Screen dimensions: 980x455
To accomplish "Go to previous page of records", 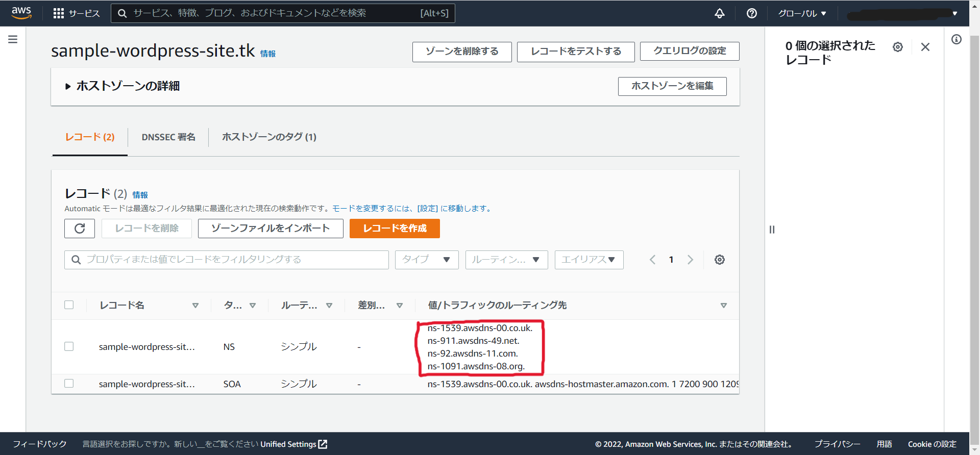I will [x=652, y=260].
